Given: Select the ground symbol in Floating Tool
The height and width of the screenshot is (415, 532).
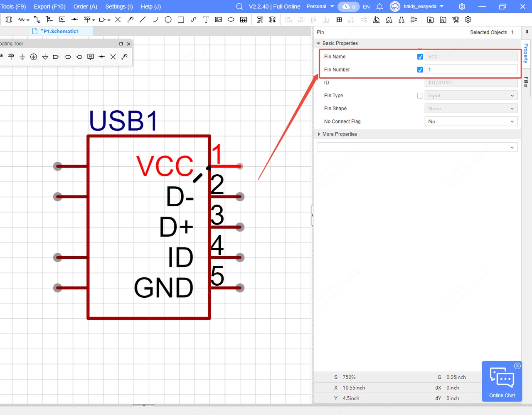Looking at the screenshot, I should click(x=22, y=57).
